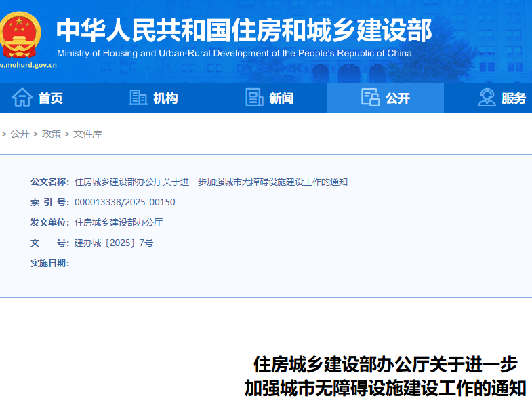This screenshot has height=415, width=532.
Task: Click the home house icon
Action: (x=22, y=98)
